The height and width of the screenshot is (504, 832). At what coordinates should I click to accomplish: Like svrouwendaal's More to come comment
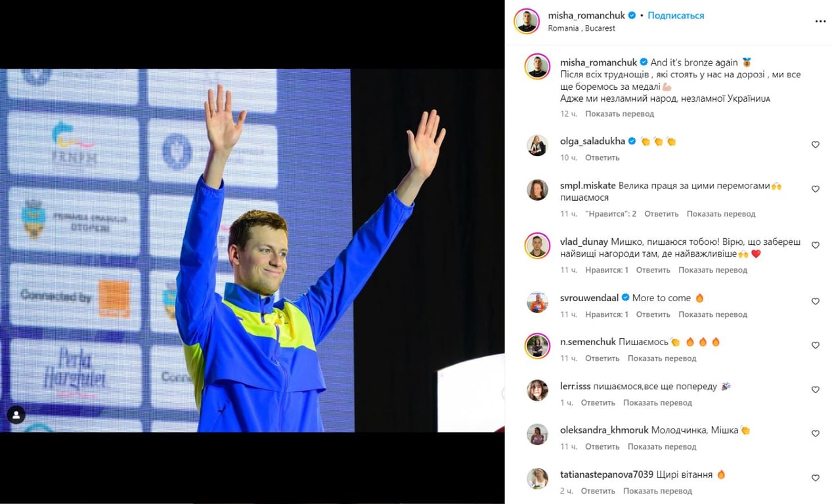pos(816,301)
